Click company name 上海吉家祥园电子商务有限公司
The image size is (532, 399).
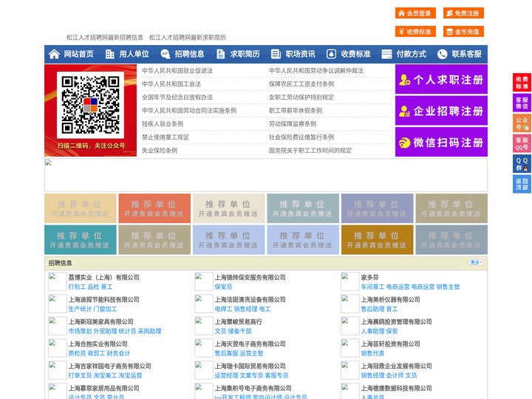109,366
